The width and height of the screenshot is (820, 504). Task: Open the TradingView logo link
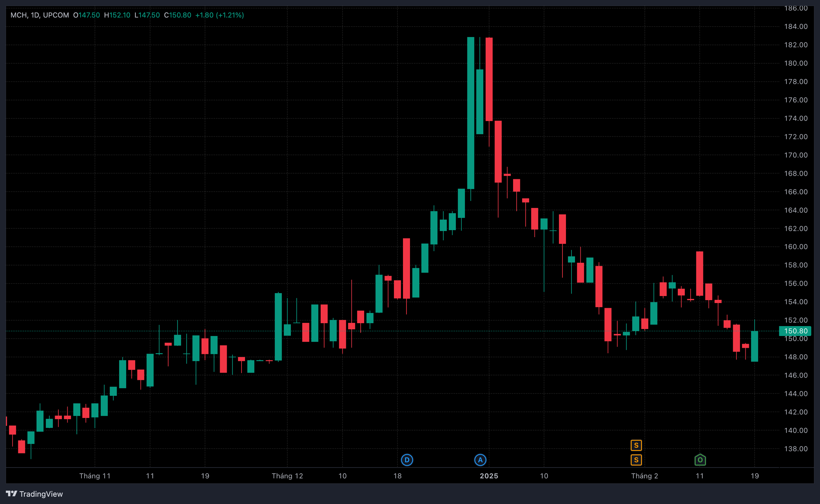34,494
